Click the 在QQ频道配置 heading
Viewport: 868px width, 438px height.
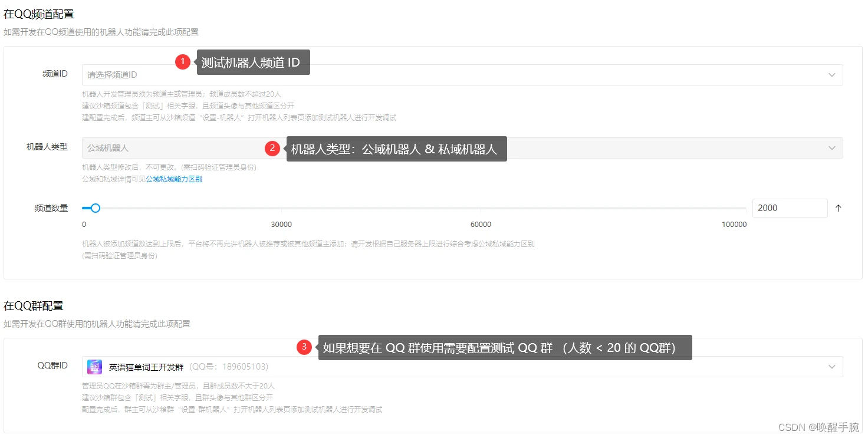tap(39, 14)
